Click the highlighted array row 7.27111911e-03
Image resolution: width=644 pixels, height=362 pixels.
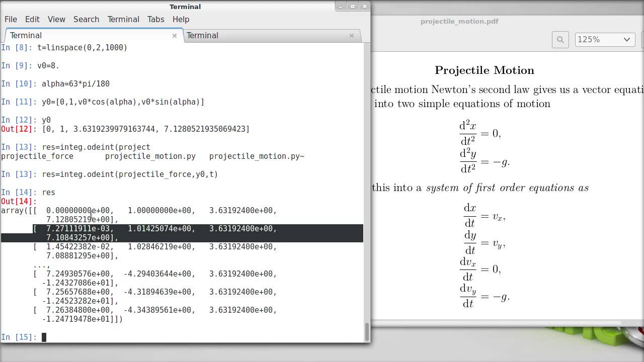point(182,233)
